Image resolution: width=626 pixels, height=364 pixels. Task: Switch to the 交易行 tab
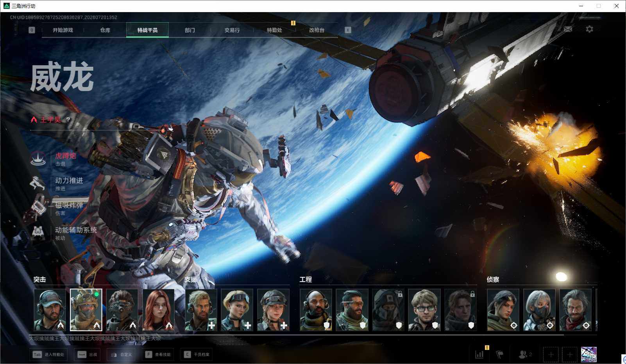pos(232,30)
